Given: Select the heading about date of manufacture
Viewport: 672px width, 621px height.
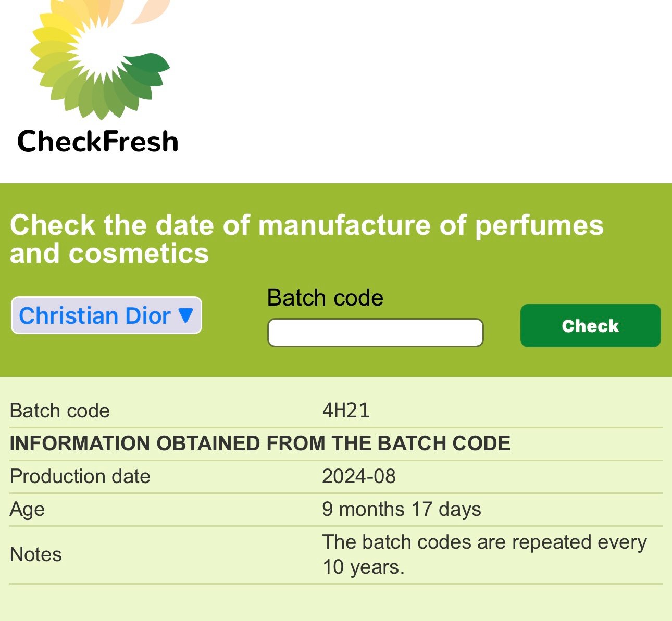Looking at the screenshot, I should 306,239.
